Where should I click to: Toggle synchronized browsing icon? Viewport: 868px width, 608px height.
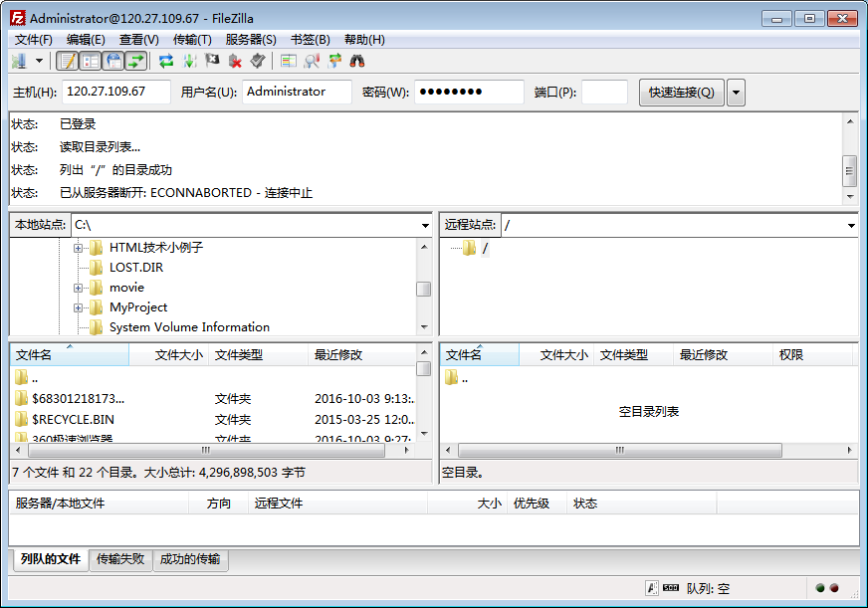[x=334, y=61]
